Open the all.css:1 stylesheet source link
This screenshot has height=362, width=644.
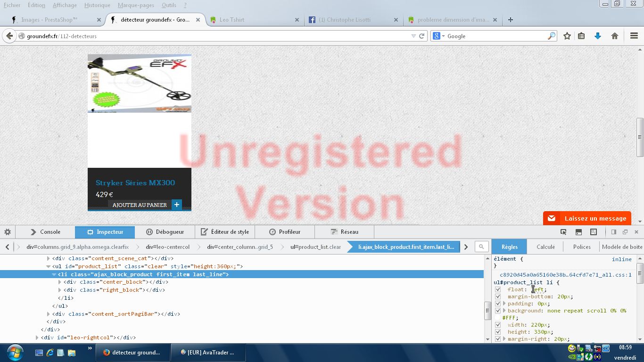[566, 275]
